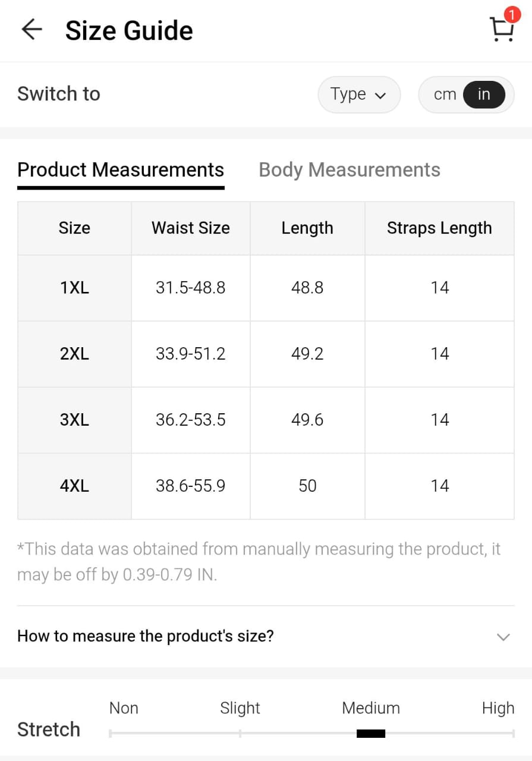
Task: Open the Type dropdown
Action: click(359, 95)
